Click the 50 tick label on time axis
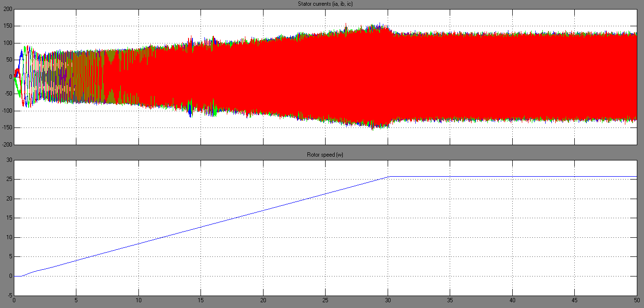 (x=637, y=301)
